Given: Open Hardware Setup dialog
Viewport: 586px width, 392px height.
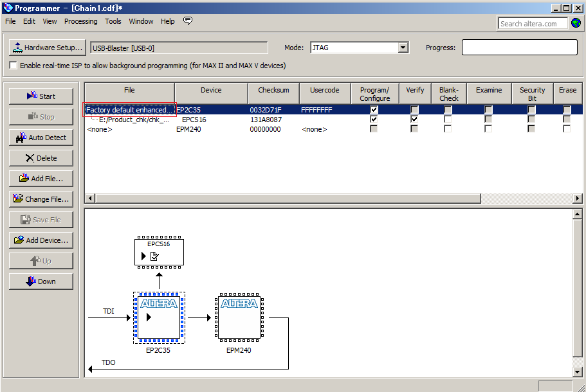Looking at the screenshot, I should point(48,48).
